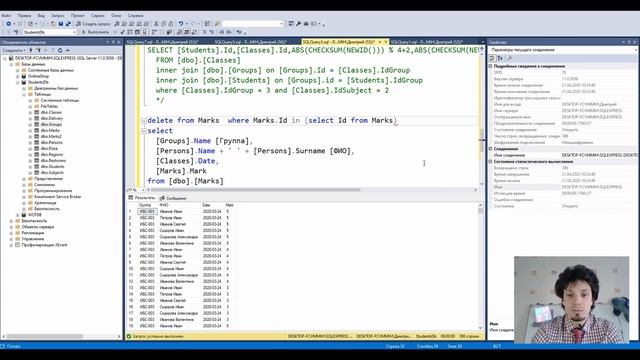The height and width of the screenshot is (360, 640).
Task: Click the Date column header in results
Action: point(212,205)
